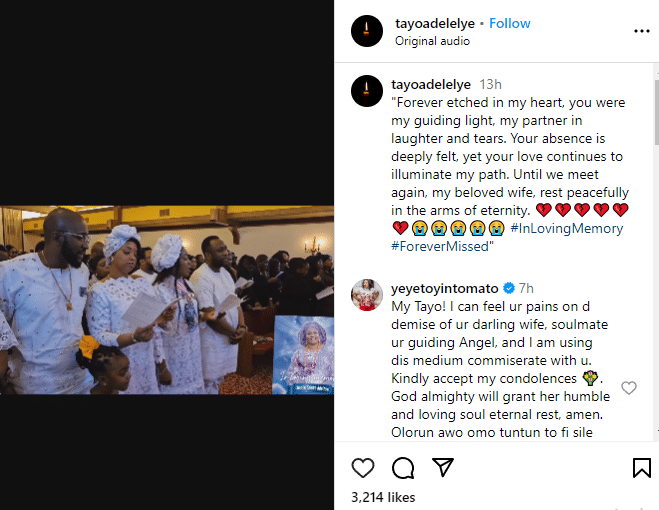Follow tayoadelelye account
This screenshot has height=510, width=659.
point(510,24)
